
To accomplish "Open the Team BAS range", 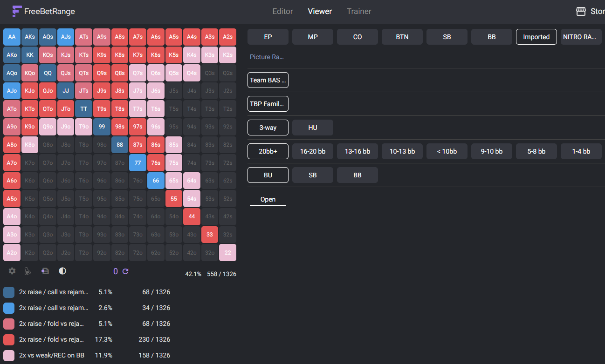I will (x=268, y=80).
